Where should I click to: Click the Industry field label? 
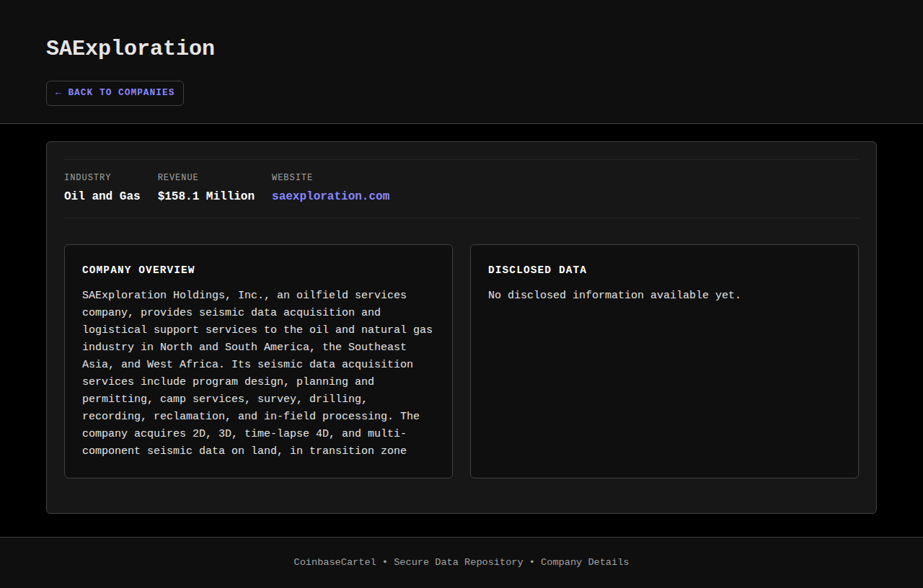point(87,177)
